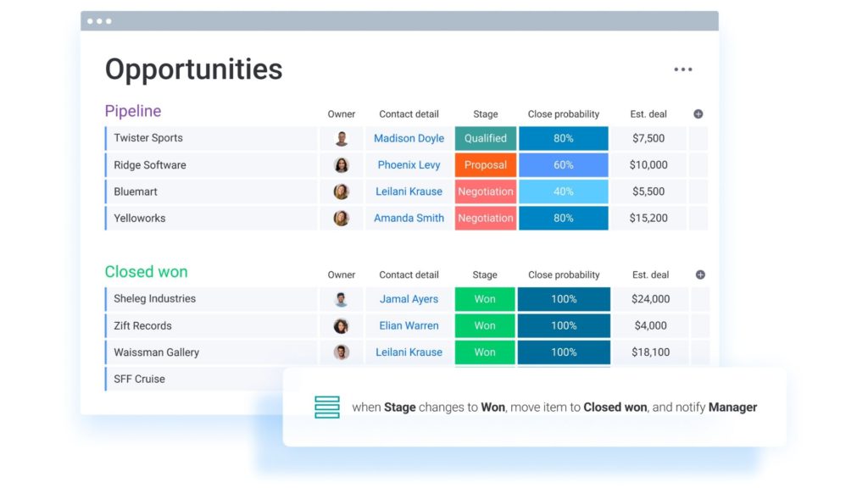Open Madison Doyle contact link
The height and width of the screenshot is (488, 868).
click(x=409, y=138)
